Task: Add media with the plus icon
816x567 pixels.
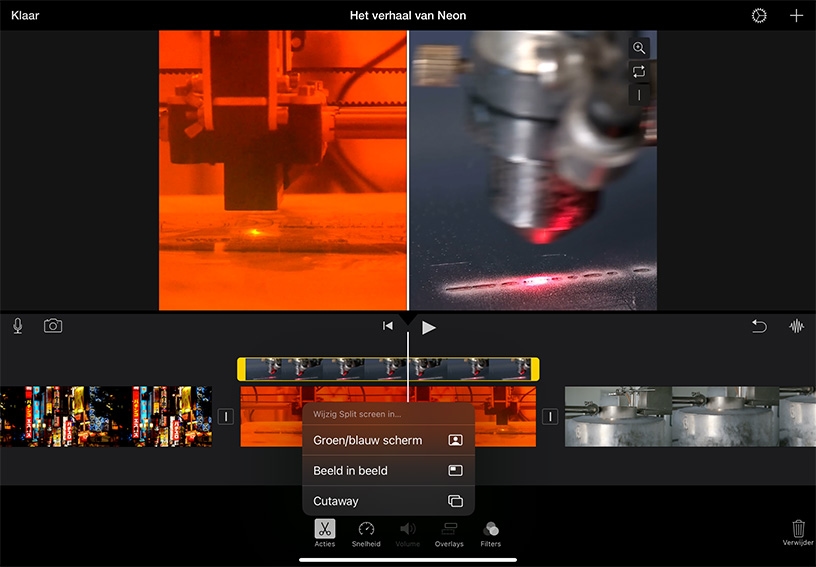Action: (x=796, y=16)
